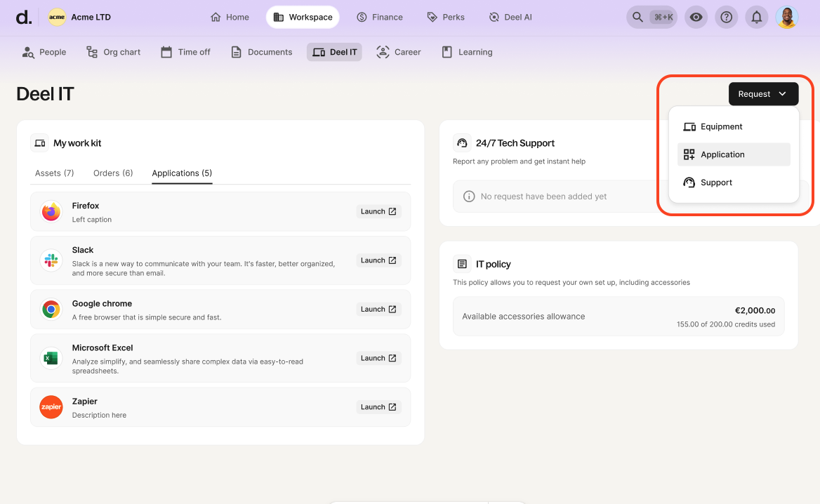Select Support from Request menu
This screenshot has height=504, width=820.
[x=716, y=183]
